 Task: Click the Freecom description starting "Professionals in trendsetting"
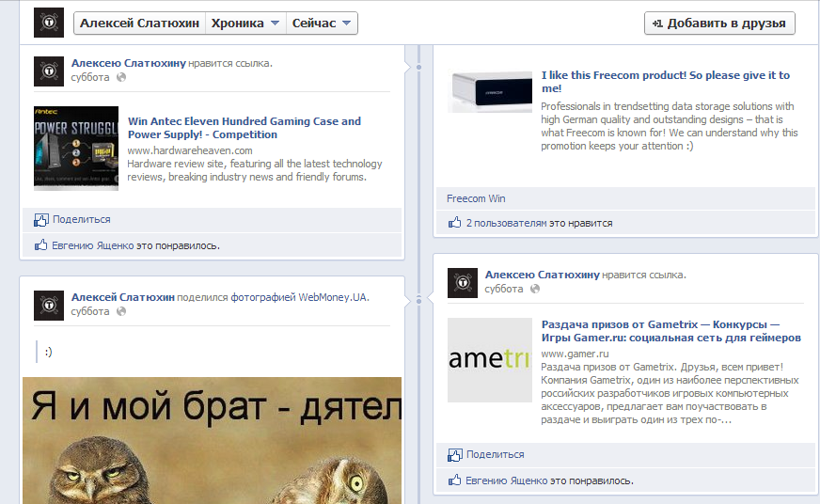(670, 126)
